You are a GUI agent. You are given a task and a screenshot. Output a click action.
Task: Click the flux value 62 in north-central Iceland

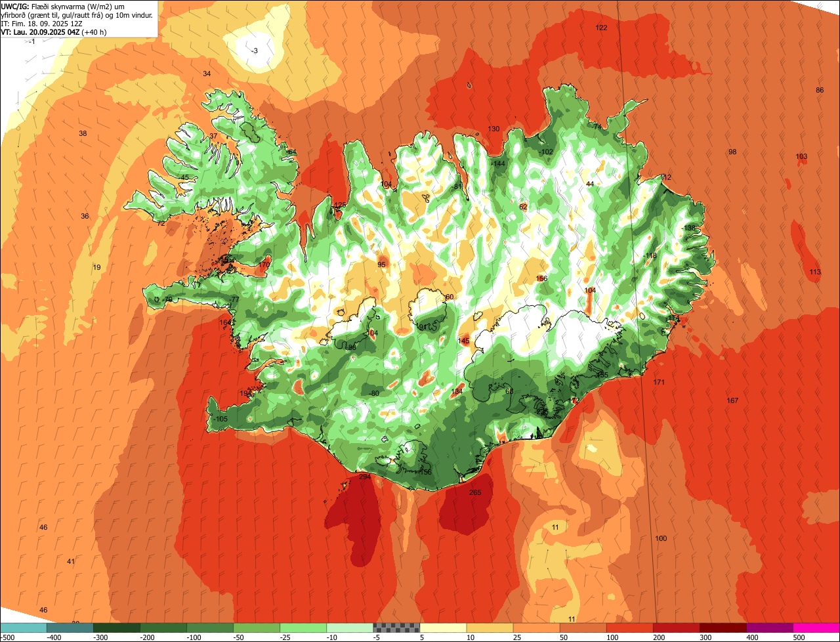click(523, 207)
